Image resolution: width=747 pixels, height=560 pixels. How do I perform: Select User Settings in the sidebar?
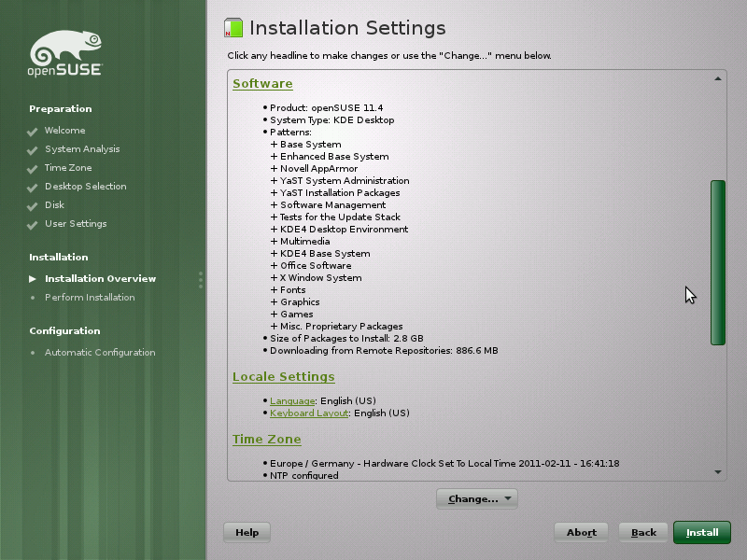[x=76, y=223]
